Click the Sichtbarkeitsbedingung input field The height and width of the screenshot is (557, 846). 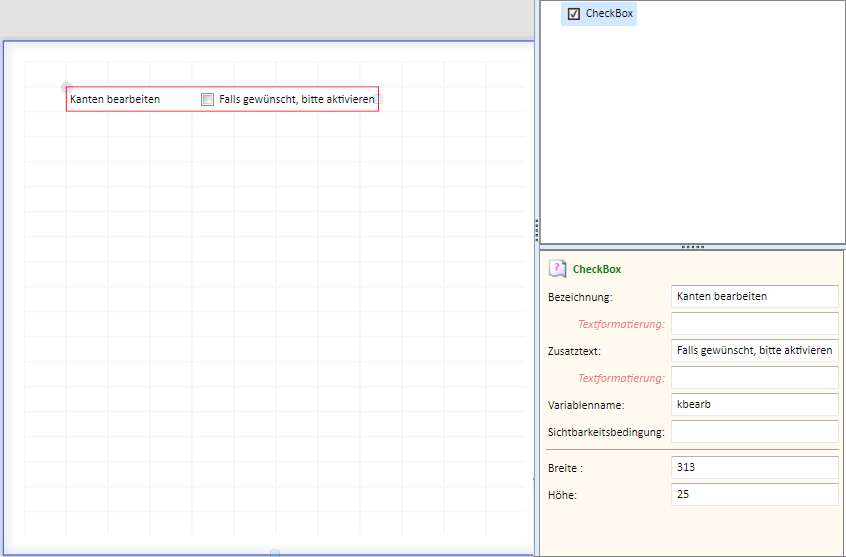pyautogui.click(x=754, y=431)
